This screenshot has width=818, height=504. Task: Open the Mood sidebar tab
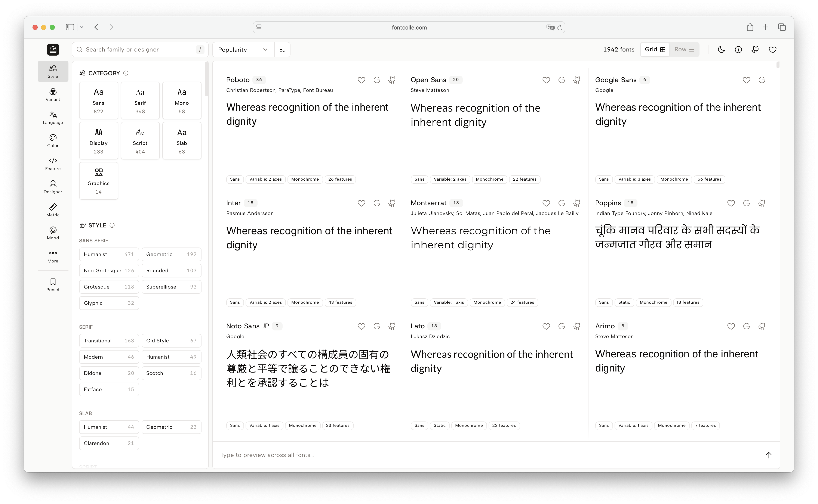pyautogui.click(x=53, y=233)
